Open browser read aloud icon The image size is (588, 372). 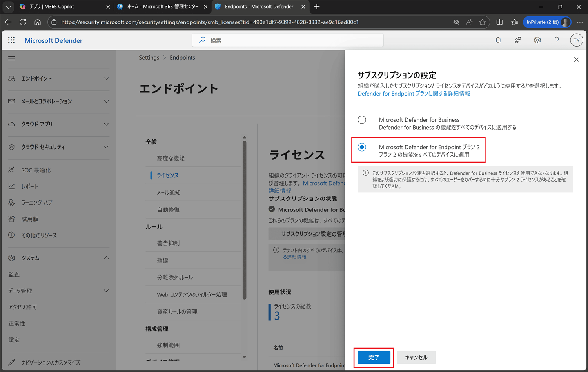click(469, 22)
